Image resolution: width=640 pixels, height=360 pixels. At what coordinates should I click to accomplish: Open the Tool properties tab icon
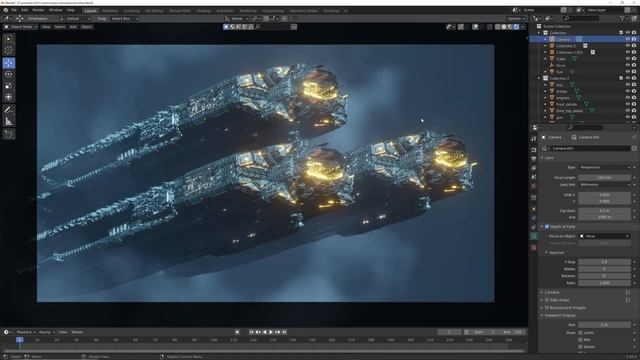click(534, 139)
